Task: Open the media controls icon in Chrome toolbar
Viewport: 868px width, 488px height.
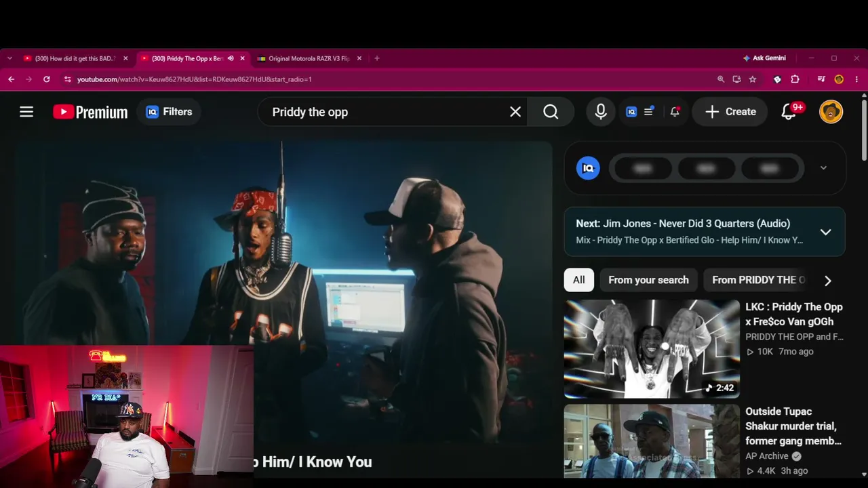Action: click(x=821, y=79)
